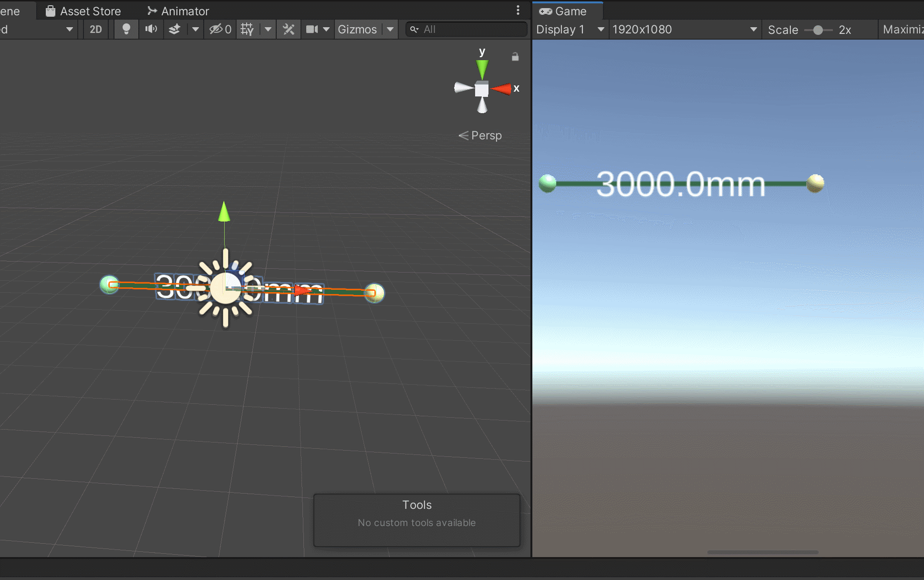The image size is (924, 580).
Task: Click inside the gizmo search All field
Action: (x=465, y=29)
